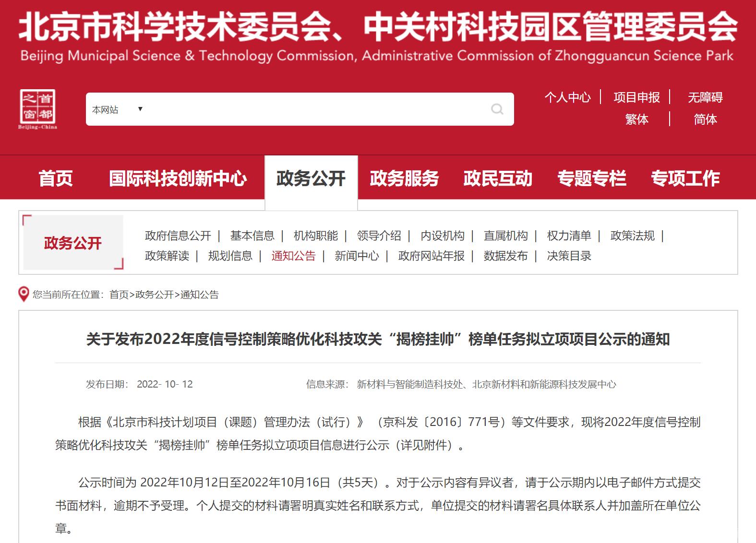Select the 政务服务 navigation tab
756x543 pixels.
[404, 178]
